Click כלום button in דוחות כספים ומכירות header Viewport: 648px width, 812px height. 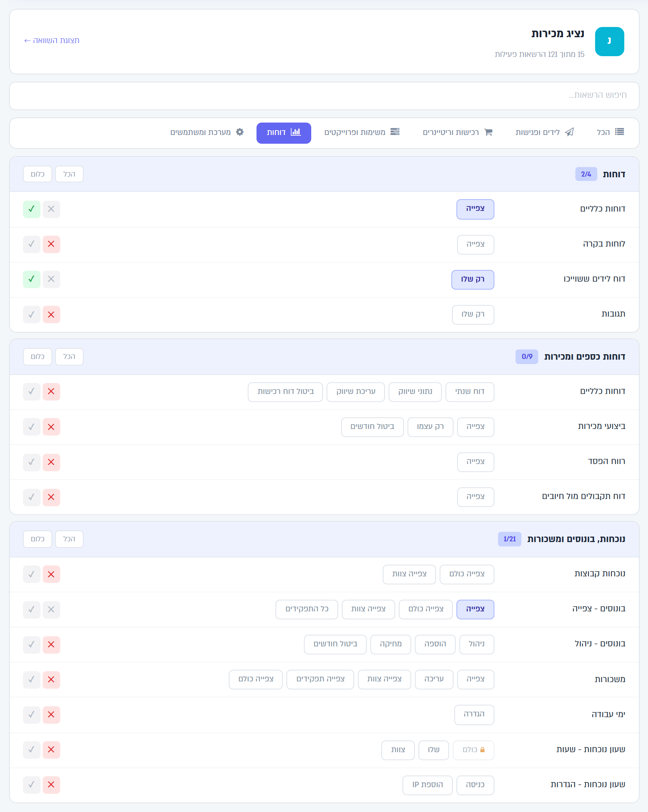click(x=37, y=356)
